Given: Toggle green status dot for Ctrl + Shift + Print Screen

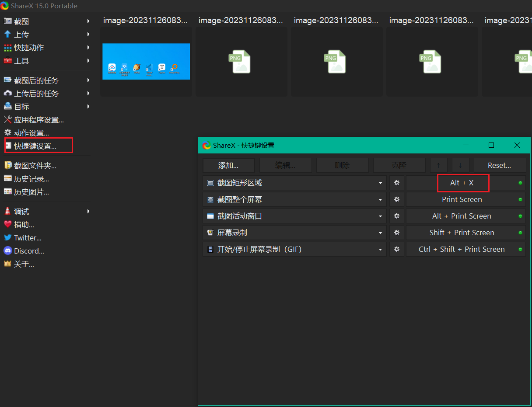Looking at the screenshot, I should click(520, 249).
